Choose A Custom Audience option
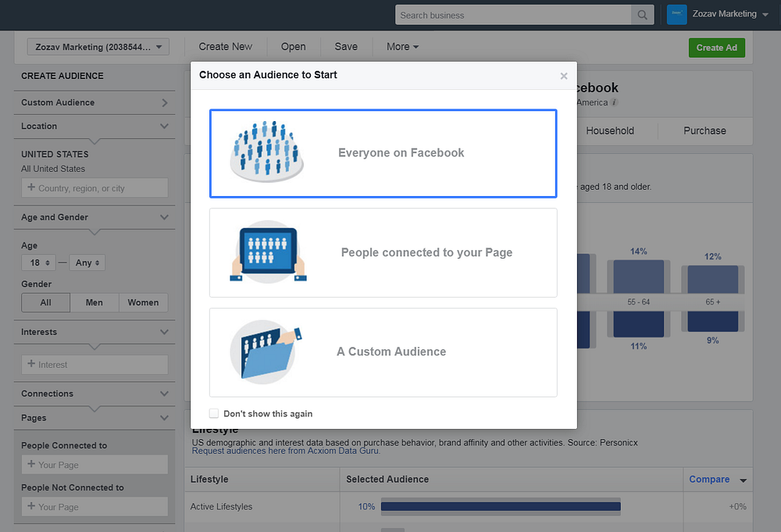The width and height of the screenshot is (781, 532). (383, 352)
